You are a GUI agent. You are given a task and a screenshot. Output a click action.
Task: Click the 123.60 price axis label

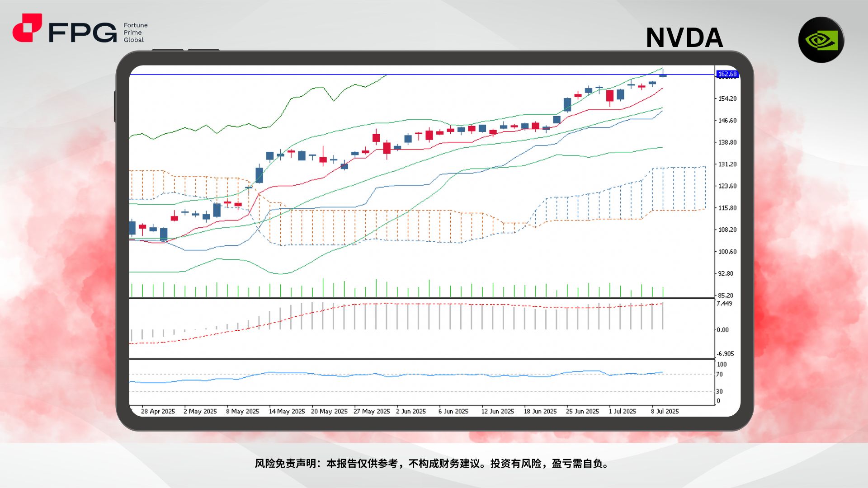(727, 186)
